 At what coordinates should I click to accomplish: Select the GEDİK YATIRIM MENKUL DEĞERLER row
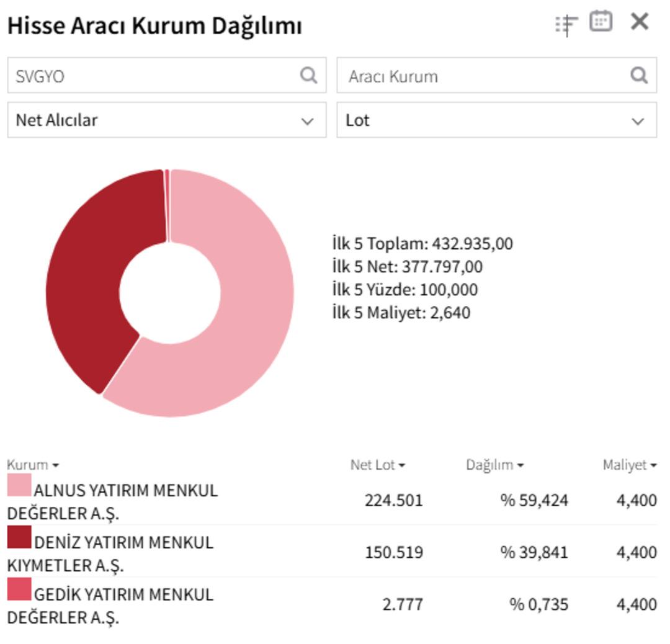point(248,601)
